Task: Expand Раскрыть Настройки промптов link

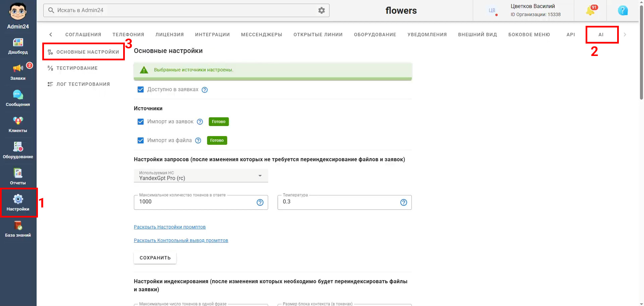Action: tap(170, 227)
